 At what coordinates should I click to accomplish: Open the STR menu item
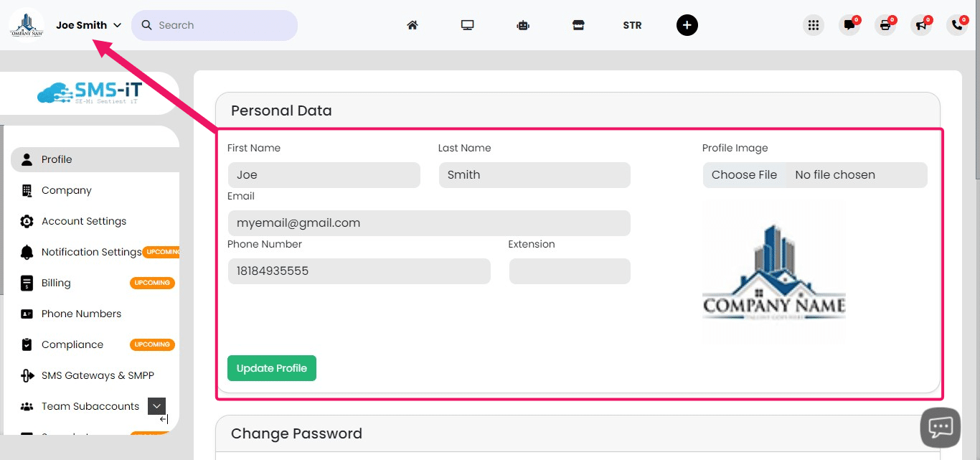632,25
